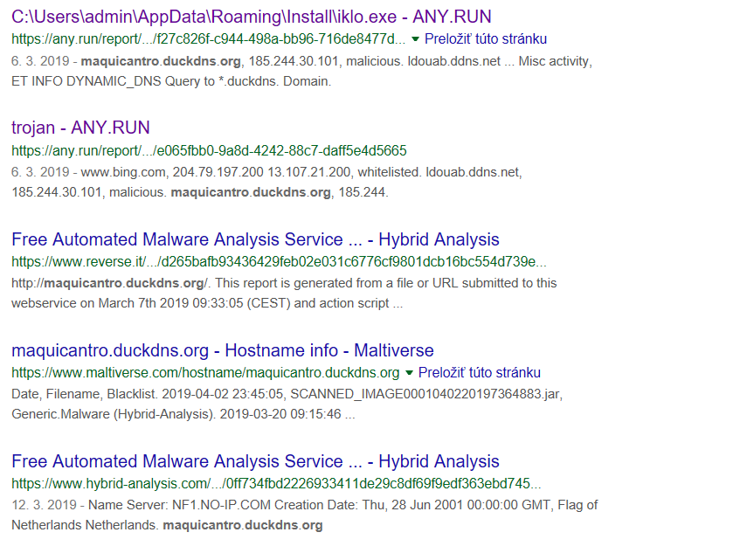The height and width of the screenshot is (560, 740).
Task: Open the 'Hostname info - Maltiverse' result
Action: 222,350
